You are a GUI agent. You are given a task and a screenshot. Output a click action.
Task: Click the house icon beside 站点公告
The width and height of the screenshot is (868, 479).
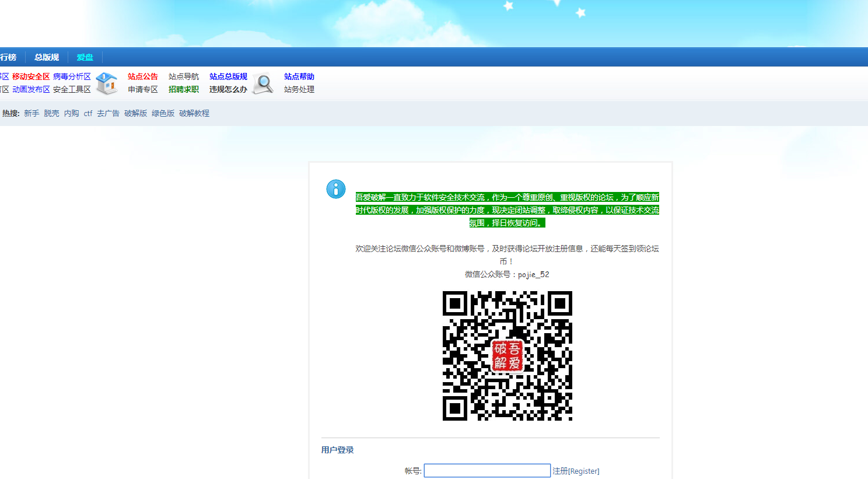click(106, 83)
